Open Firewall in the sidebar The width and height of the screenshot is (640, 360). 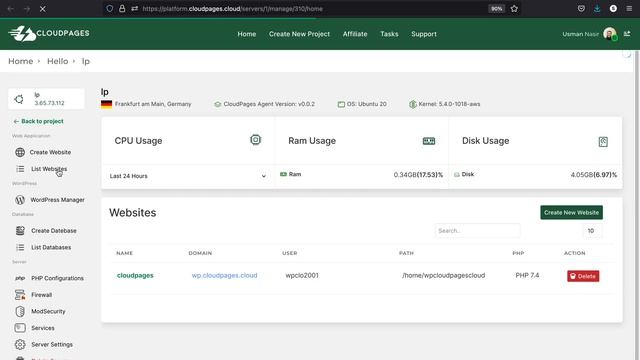tap(42, 295)
